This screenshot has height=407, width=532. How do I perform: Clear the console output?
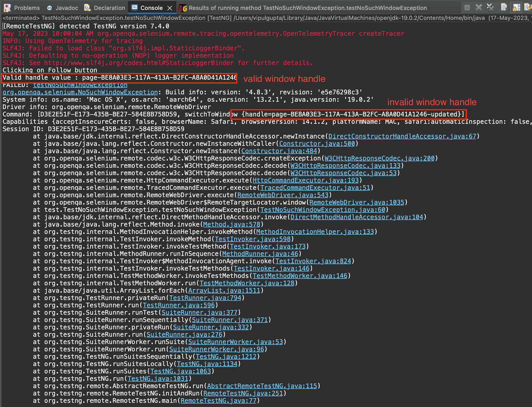pos(504,7)
